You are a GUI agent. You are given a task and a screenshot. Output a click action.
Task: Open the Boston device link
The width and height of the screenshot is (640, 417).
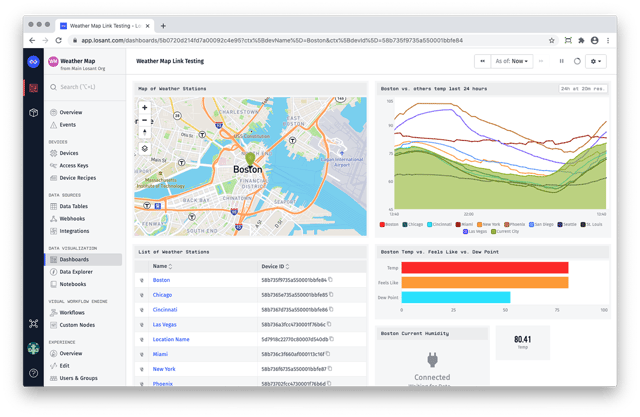(161, 280)
